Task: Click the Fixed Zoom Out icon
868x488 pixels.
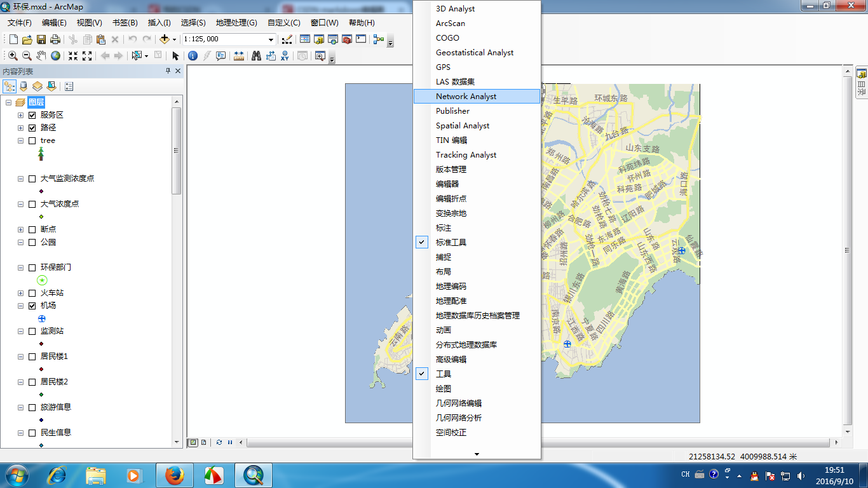Action: 88,56
